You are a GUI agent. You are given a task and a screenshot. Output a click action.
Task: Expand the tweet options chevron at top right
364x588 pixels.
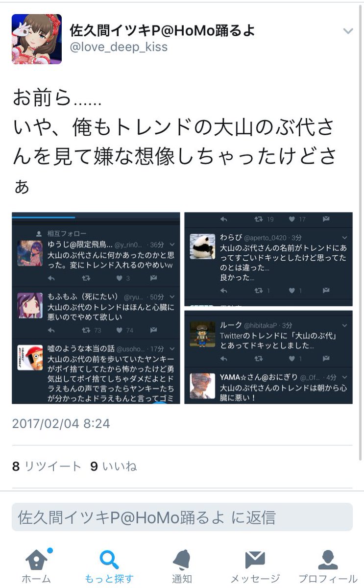[x=348, y=31]
